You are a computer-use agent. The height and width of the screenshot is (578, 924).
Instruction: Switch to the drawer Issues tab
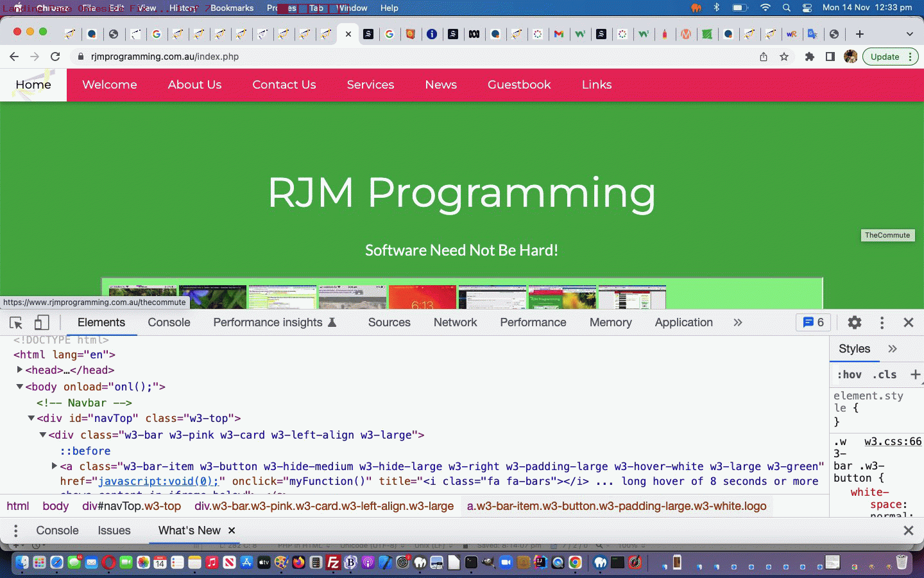click(x=114, y=530)
